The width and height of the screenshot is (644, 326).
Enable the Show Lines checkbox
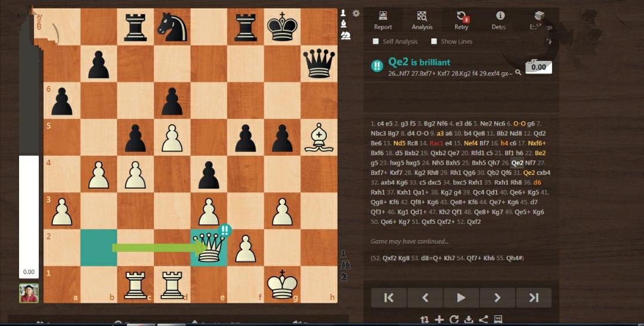coord(434,41)
